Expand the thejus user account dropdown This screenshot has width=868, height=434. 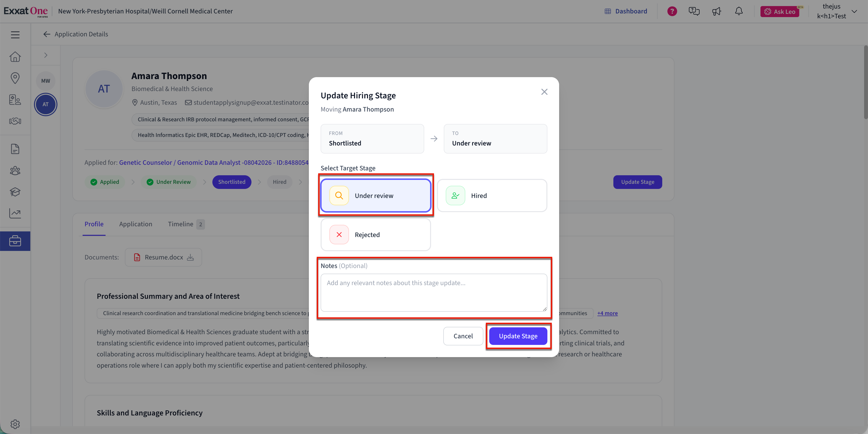(x=854, y=11)
